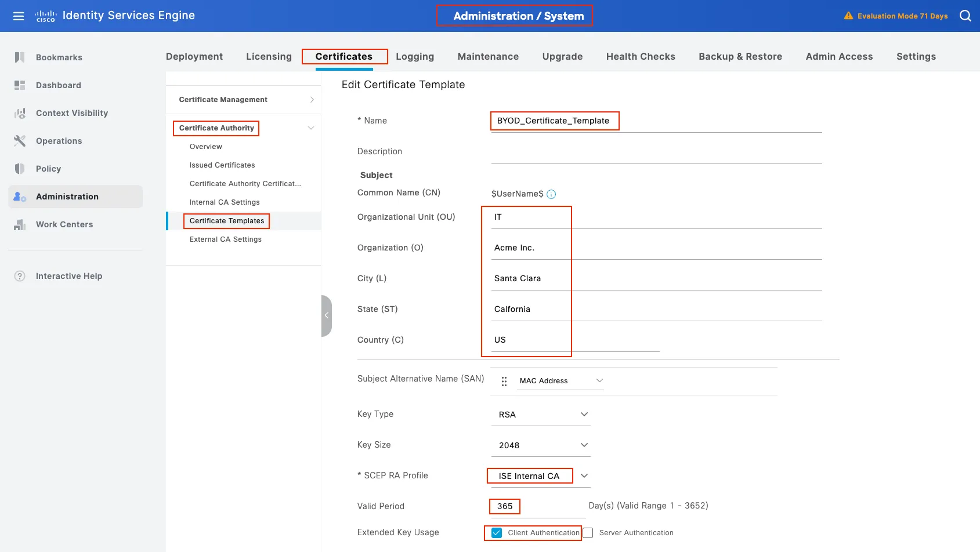The height and width of the screenshot is (552, 980).
Task: Collapse the side panel with the arrow handle
Action: [x=327, y=315]
